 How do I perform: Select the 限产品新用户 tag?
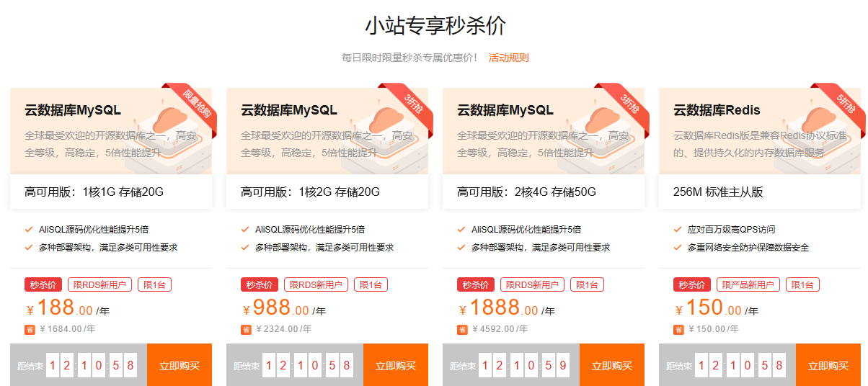(x=748, y=284)
